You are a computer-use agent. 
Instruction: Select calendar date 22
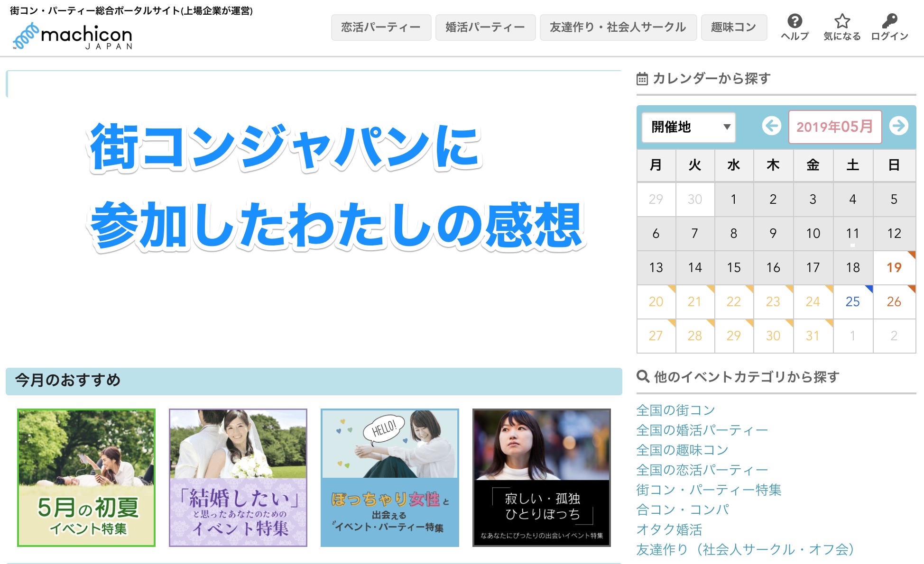click(x=734, y=302)
